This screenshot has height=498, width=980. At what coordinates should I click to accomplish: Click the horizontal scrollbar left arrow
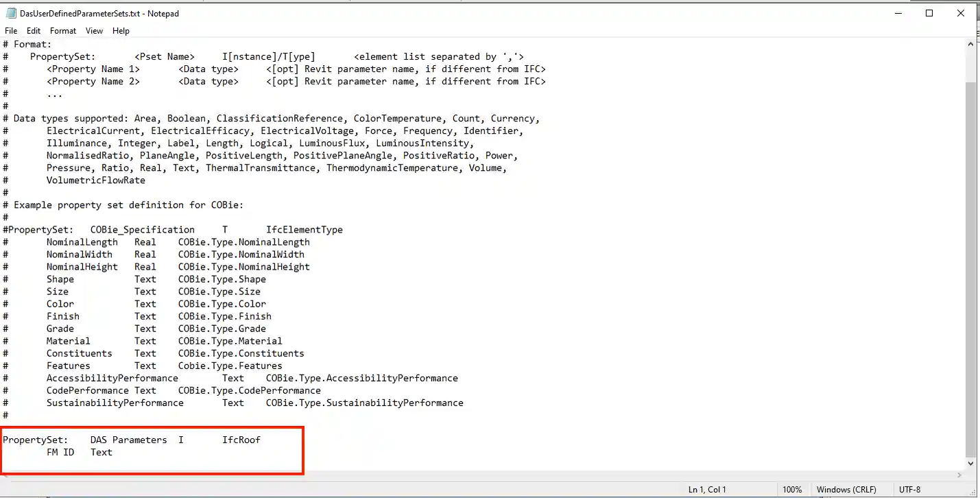tap(5, 475)
